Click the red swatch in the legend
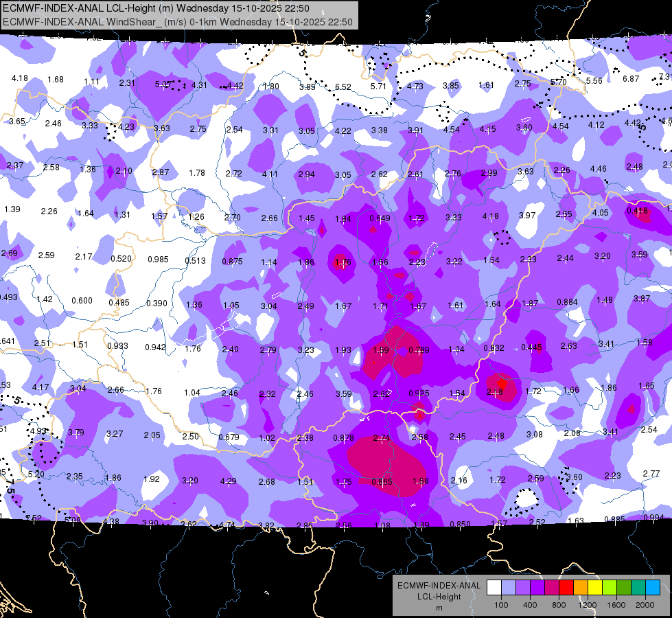 [x=566, y=588]
